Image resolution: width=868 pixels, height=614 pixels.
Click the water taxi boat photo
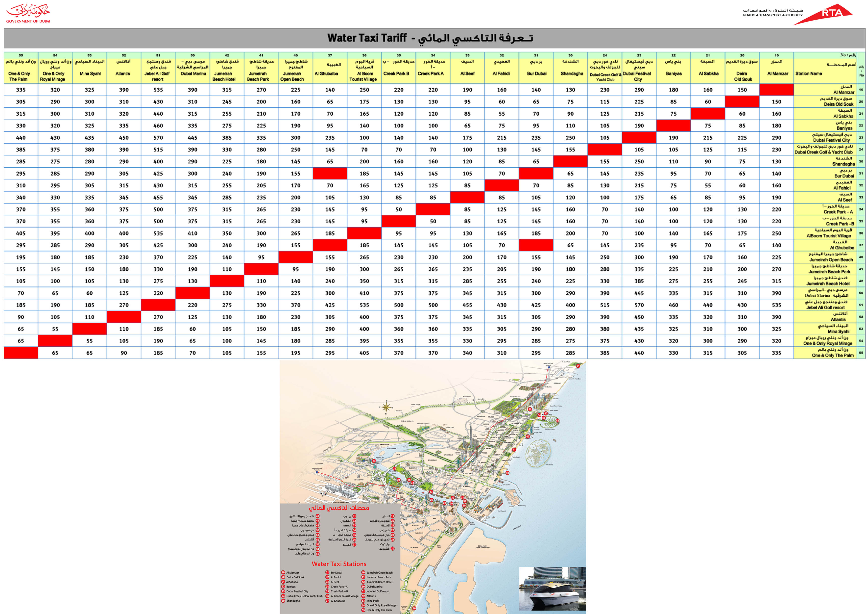552,589
